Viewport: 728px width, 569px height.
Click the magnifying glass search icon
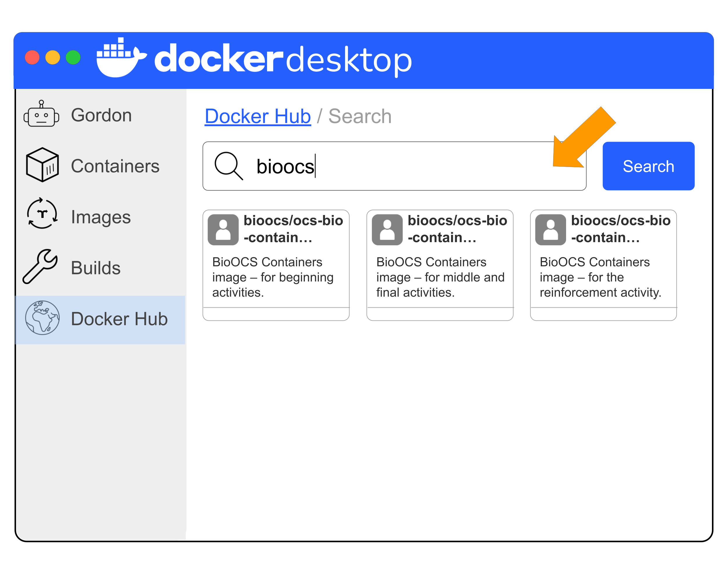(229, 166)
